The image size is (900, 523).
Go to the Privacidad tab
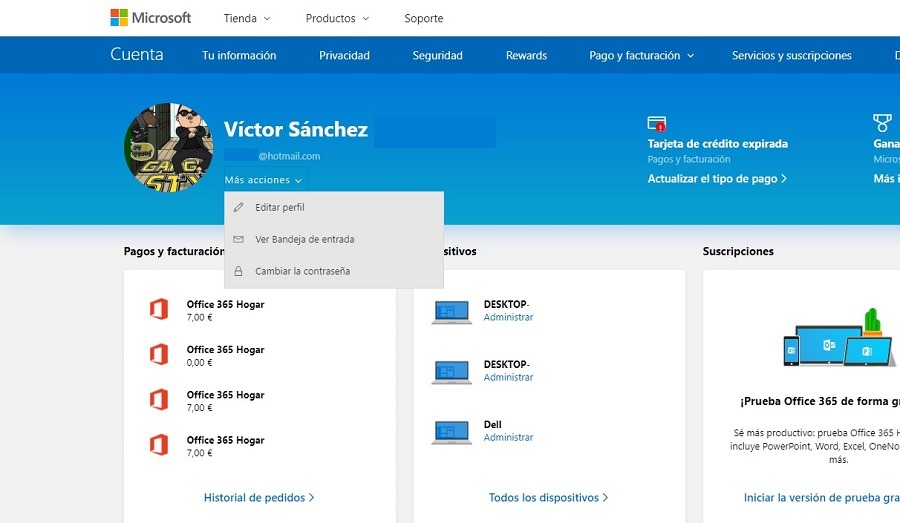[x=344, y=56]
